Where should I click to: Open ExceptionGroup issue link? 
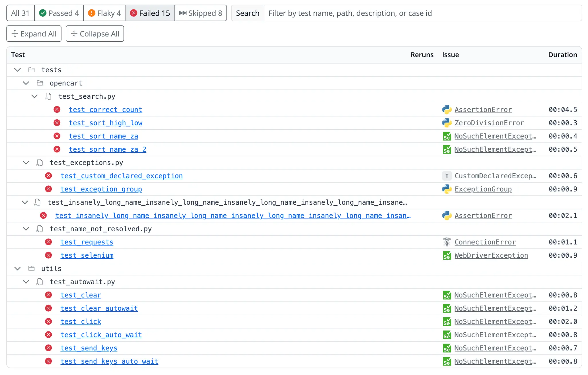(x=483, y=189)
